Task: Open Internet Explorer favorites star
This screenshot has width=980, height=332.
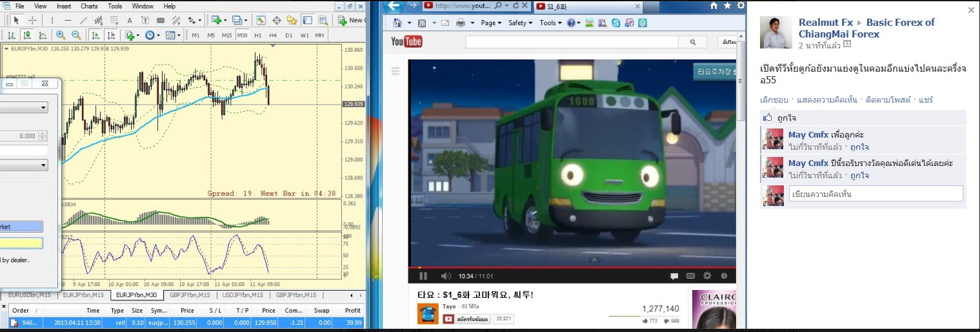Action: (x=727, y=6)
